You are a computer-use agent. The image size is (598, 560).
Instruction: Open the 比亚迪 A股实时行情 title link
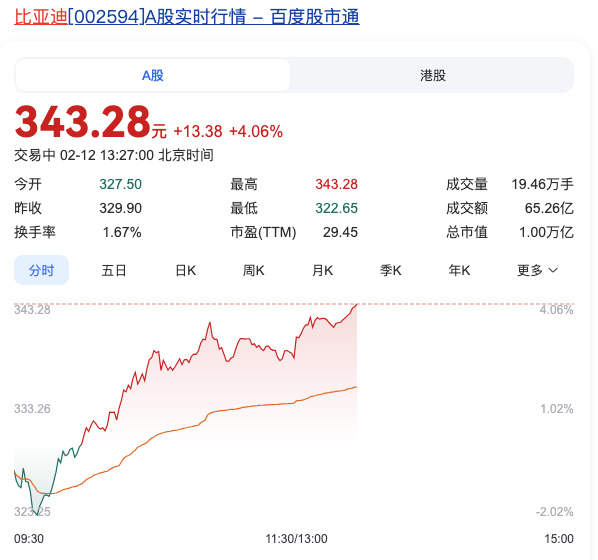pos(187,17)
